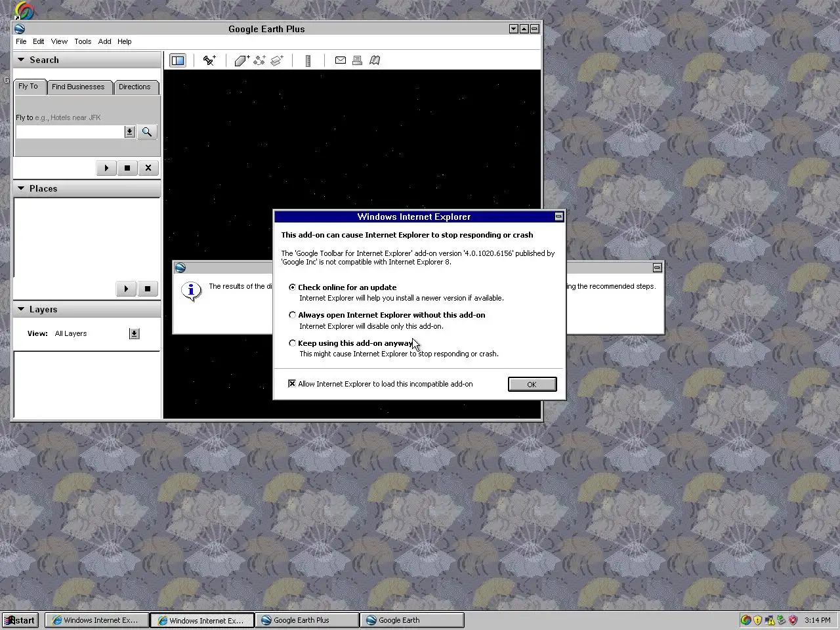Click the Print toolbar icon
This screenshot has width=840, height=630.
(x=357, y=60)
